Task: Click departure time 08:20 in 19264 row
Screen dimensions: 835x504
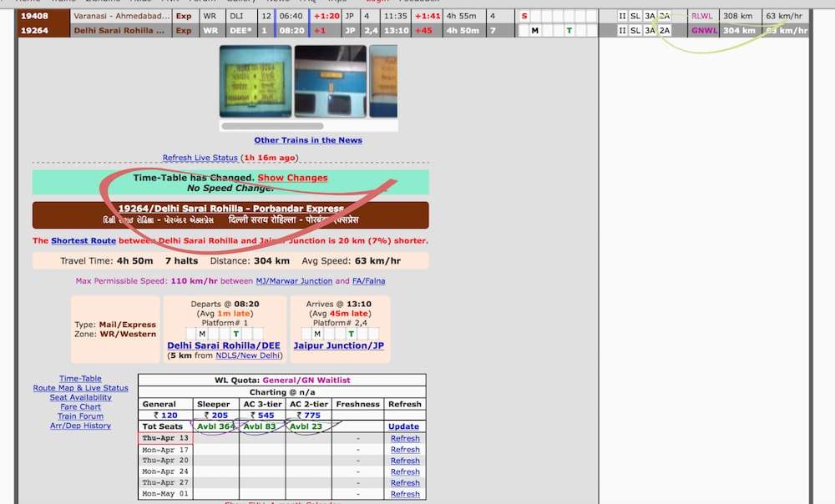Action: (291, 30)
